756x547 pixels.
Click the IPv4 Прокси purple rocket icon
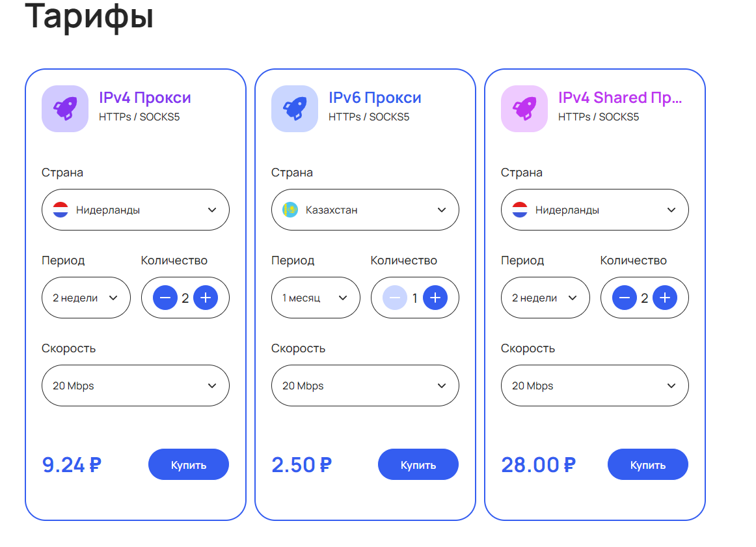(65, 109)
